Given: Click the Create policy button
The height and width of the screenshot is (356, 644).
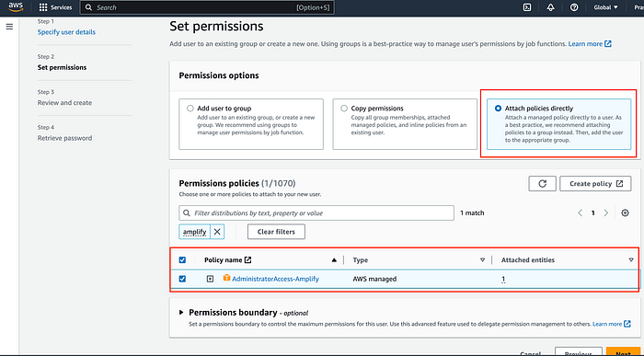Looking at the screenshot, I should coord(595,184).
